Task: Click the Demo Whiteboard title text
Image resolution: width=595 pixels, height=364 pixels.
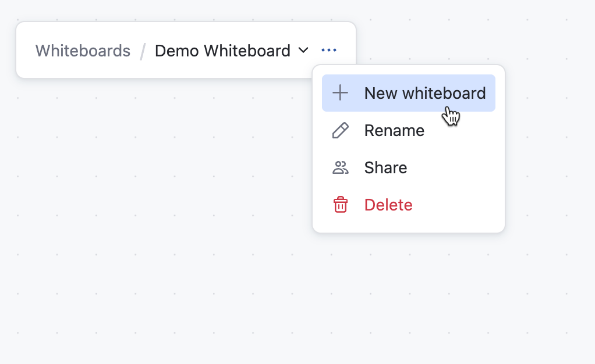Action: click(222, 51)
